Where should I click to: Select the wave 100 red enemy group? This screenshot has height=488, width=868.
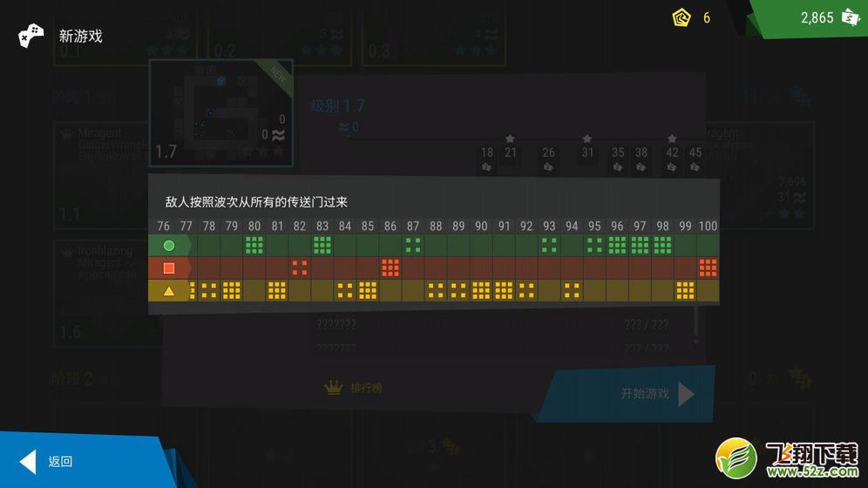708,268
